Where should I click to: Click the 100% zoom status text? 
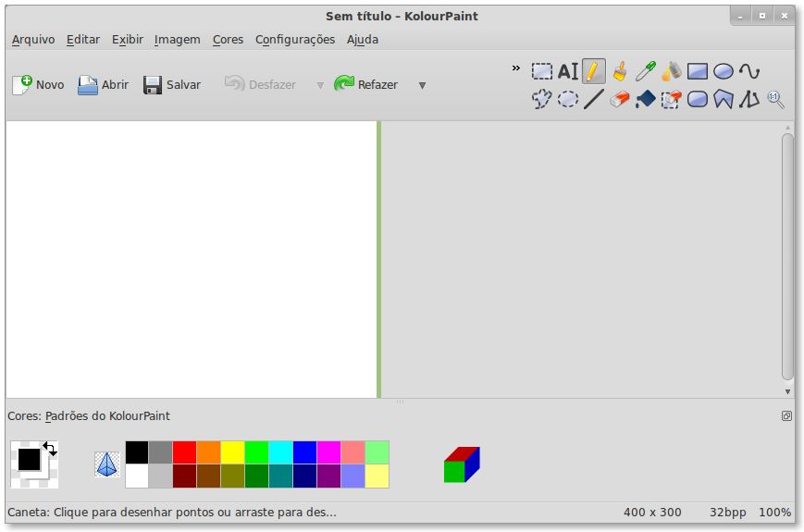pos(774,512)
